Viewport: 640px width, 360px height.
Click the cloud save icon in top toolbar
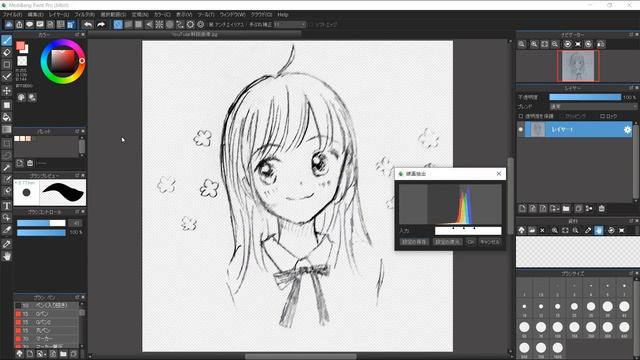pyautogui.click(x=9, y=24)
